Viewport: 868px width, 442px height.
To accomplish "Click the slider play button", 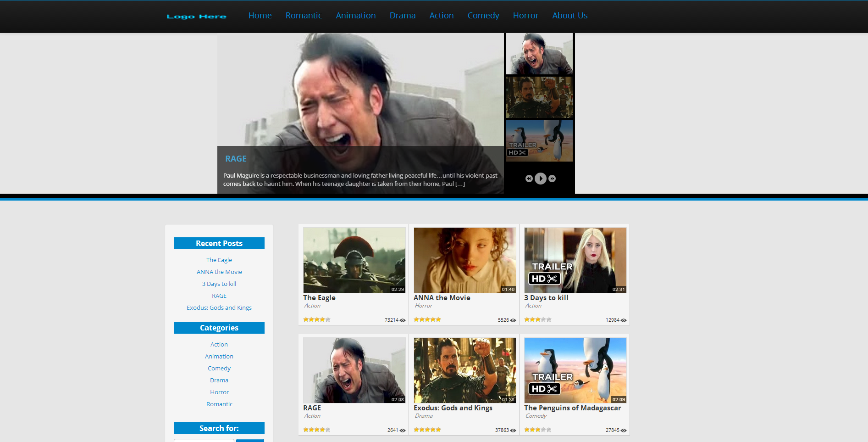I will click(x=541, y=179).
